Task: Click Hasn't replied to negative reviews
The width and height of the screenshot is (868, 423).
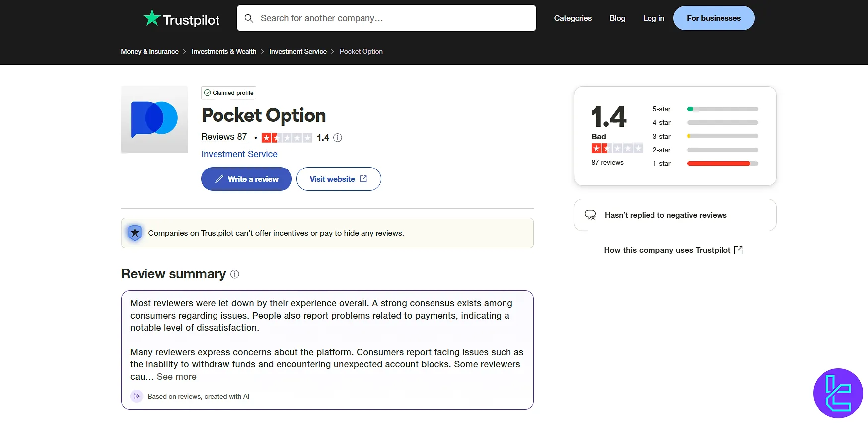Action: click(x=665, y=215)
